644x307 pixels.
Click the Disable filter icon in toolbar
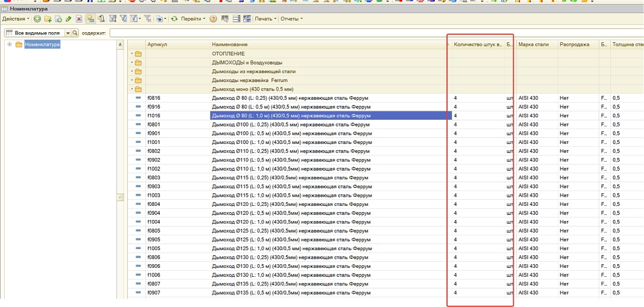point(147,19)
